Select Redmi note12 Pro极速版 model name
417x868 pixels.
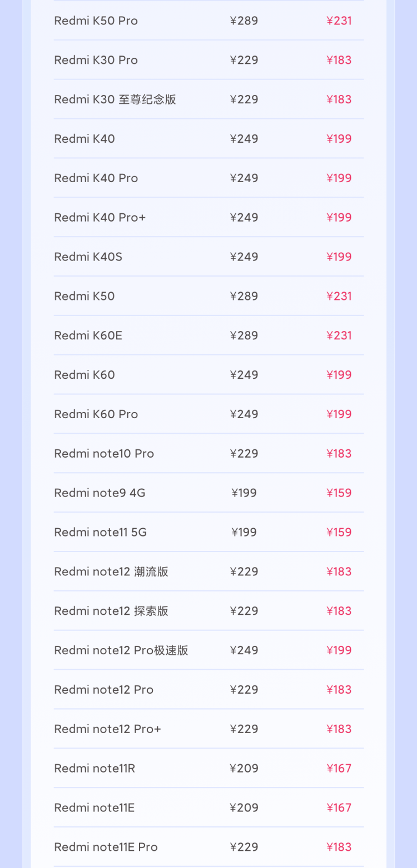click(x=121, y=650)
